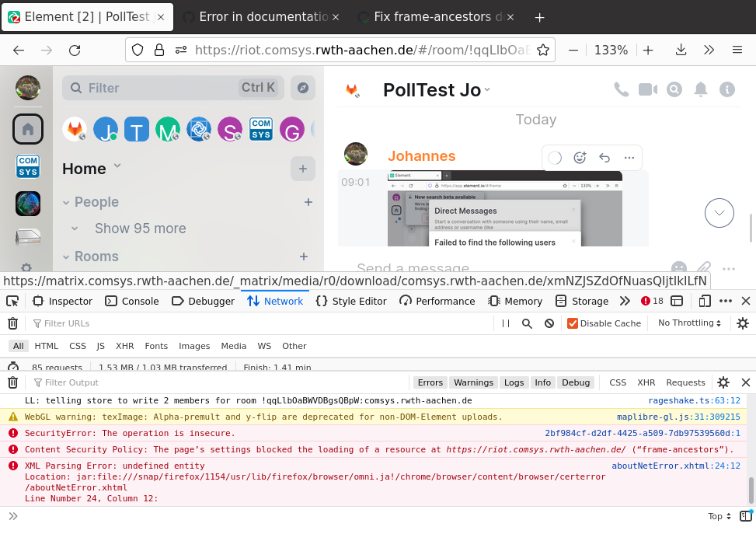This screenshot has height=541, width=756.
Task: Switch to Debugger devtools tab
Action: 204,302
